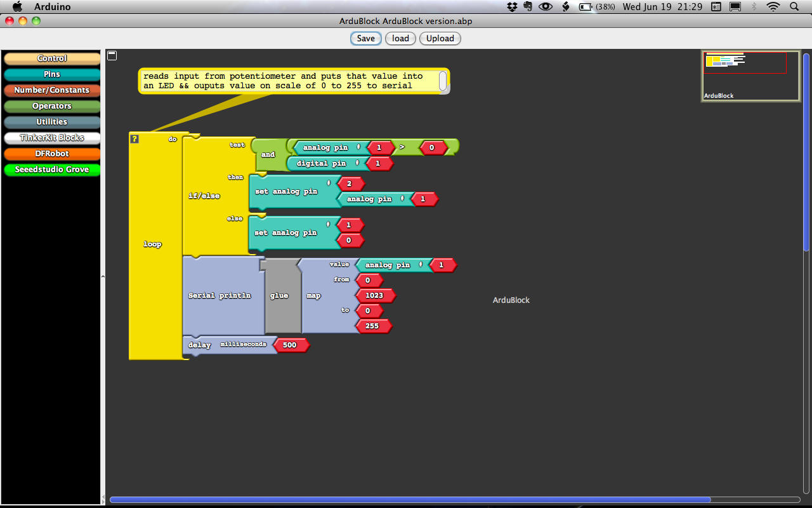The height and width of the screenshot is (508, 812).
Task: Select the 'set analog pin' block in else branch
Action: [x=285, y=232]
